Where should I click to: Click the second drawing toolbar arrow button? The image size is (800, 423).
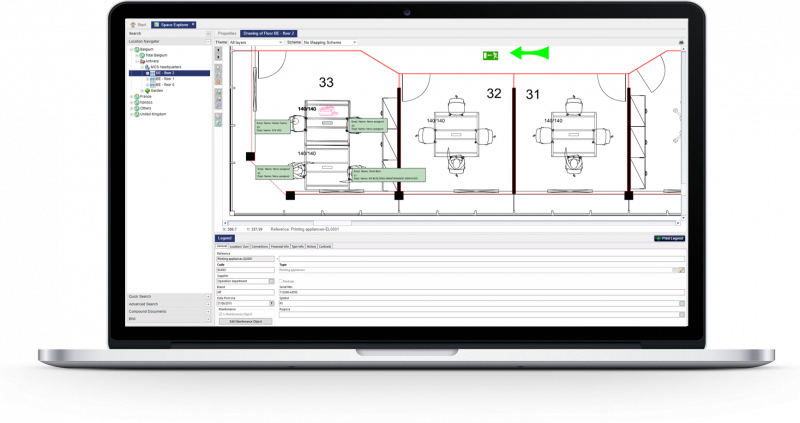[218, 57]
